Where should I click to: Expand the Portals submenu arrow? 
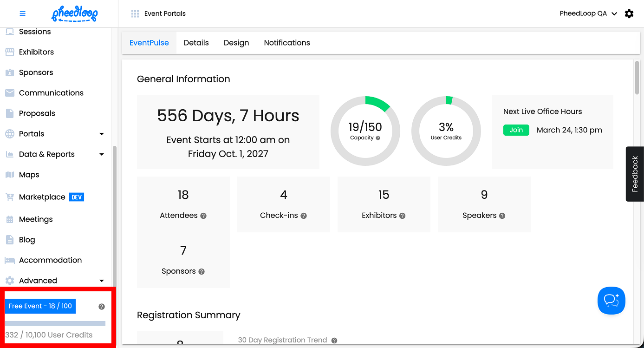pyautogui.click(x=102, y=134)
